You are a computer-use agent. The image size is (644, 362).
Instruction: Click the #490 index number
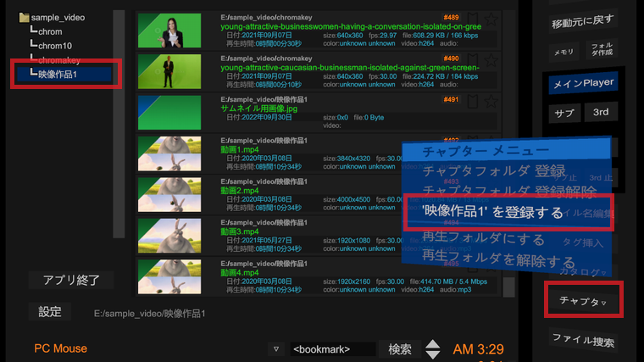pos(451,58)
